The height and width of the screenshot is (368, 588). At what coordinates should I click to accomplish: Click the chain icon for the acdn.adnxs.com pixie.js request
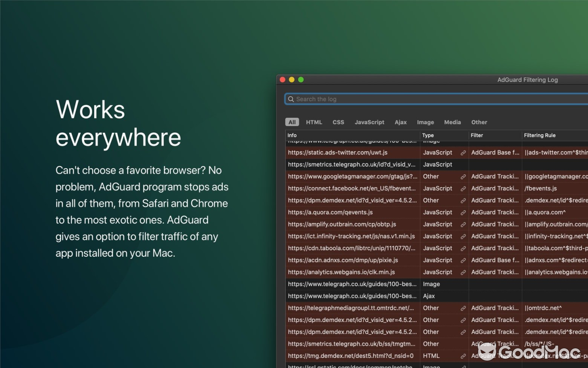[463, 260]
